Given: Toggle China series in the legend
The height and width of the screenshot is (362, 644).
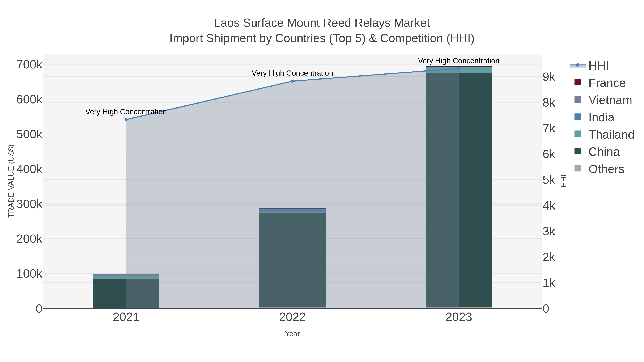Looking at the screenshot, I should (x=597, y=152).
